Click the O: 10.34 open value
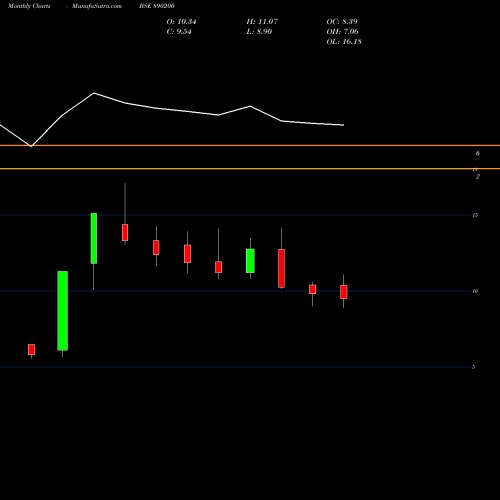Viewport: 500px width, 500px height. click(181, 22)
